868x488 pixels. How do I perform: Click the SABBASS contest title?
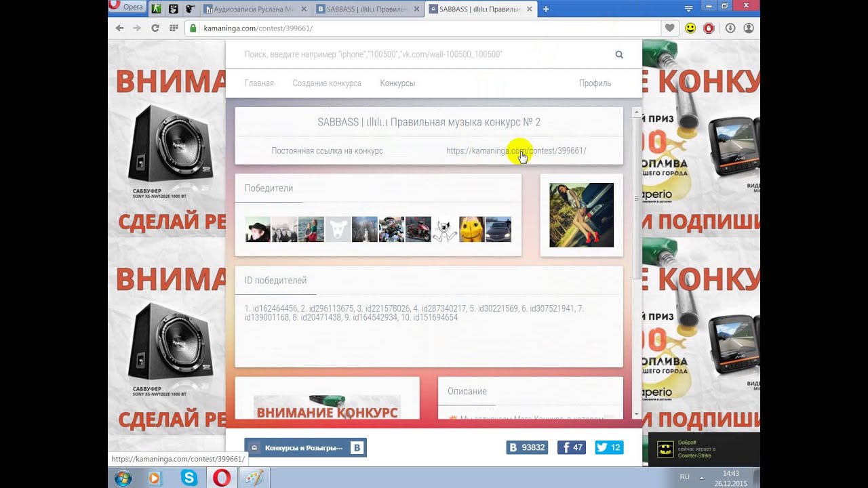pyautogui.click(x=429, y=122)
